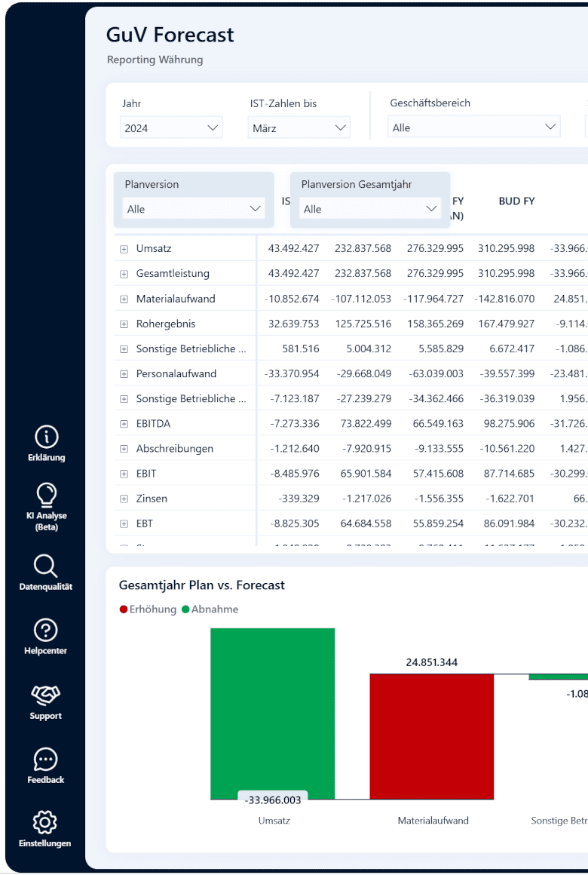Open Einstellungen gear icon
The image size is (588, 875).
coord(45,822)
